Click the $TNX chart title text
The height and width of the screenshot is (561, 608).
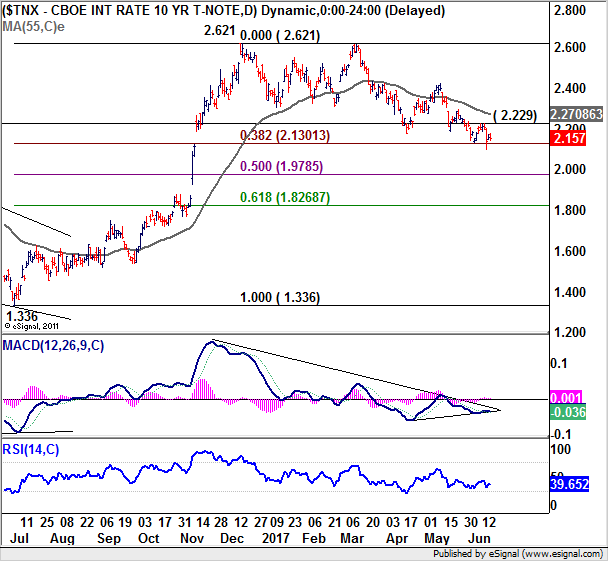224,10
